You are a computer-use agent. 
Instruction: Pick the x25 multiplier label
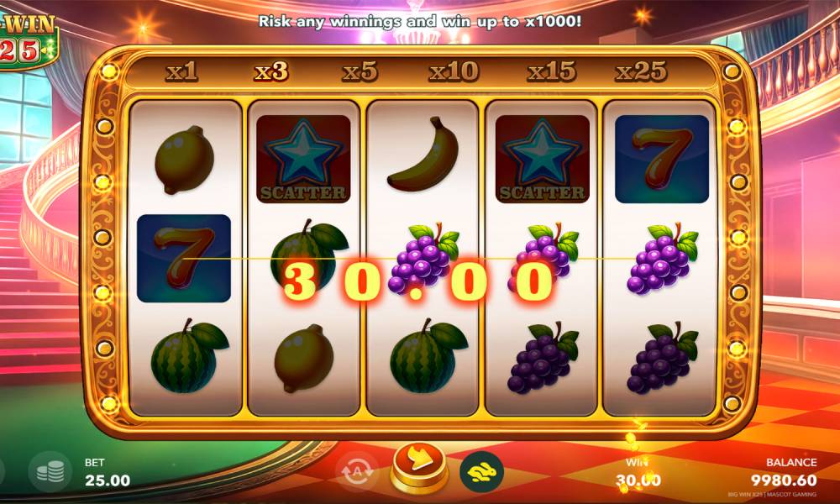point(641,71)
